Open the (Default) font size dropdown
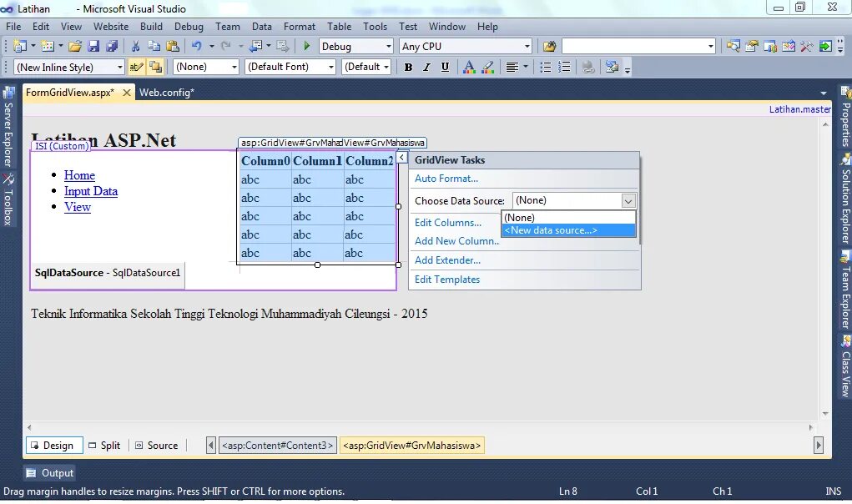The width and height of the screenshot is (852, 504). [x=367, y=67]
